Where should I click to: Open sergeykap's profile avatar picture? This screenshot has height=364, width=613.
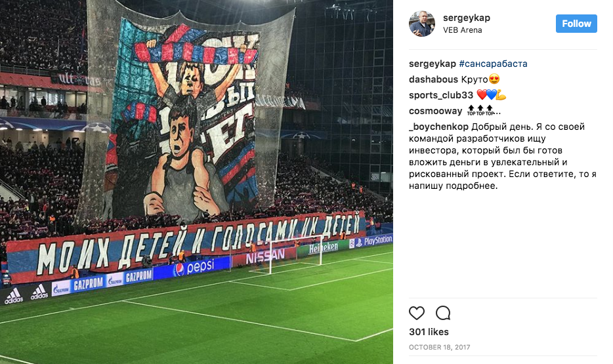[x=422, y=24]
